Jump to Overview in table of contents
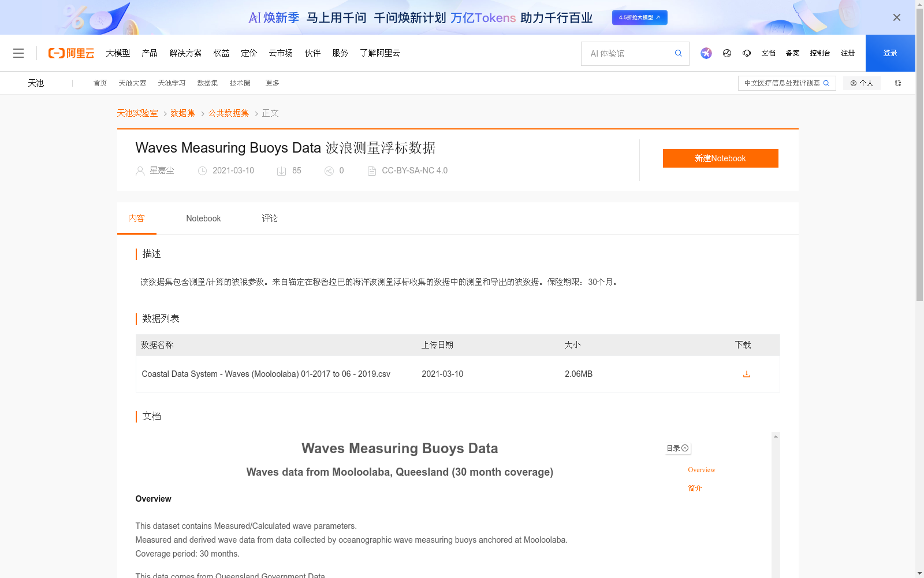 (x=701, y=470)
